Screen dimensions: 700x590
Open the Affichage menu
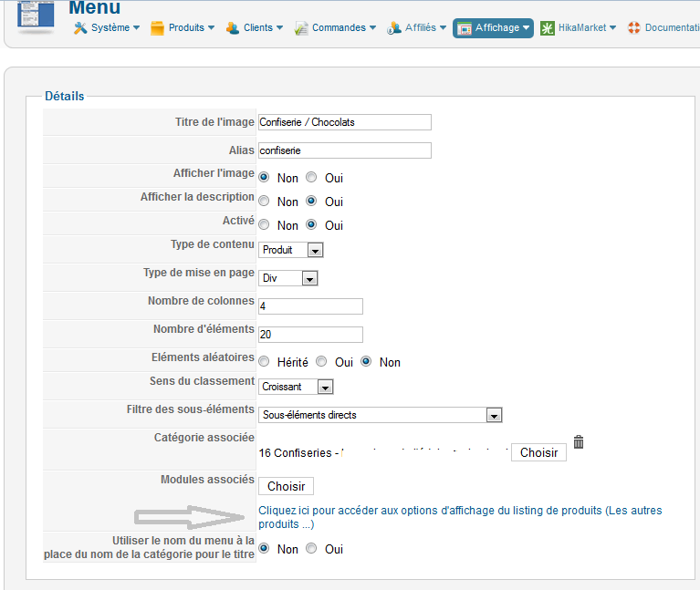(493, 28)
